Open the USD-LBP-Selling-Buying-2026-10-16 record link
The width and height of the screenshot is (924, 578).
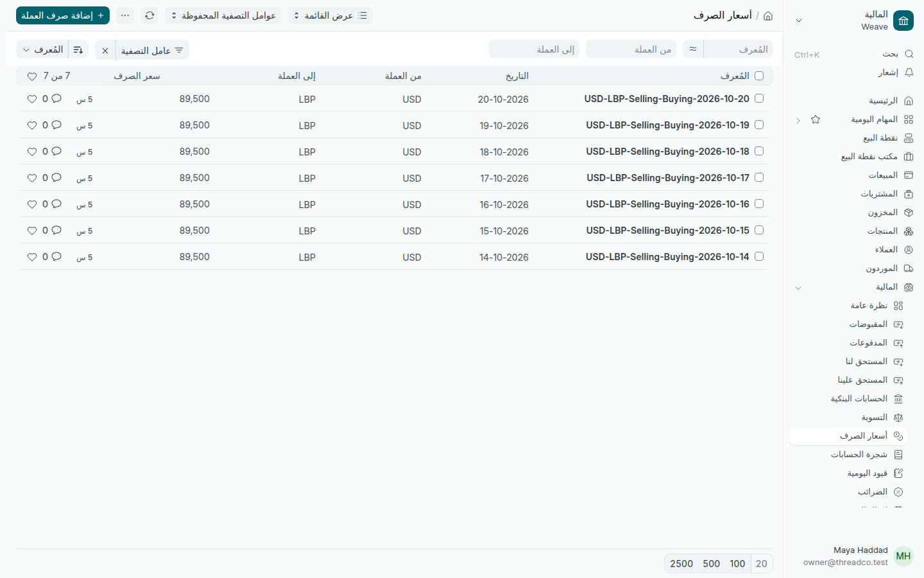(667, 204)
